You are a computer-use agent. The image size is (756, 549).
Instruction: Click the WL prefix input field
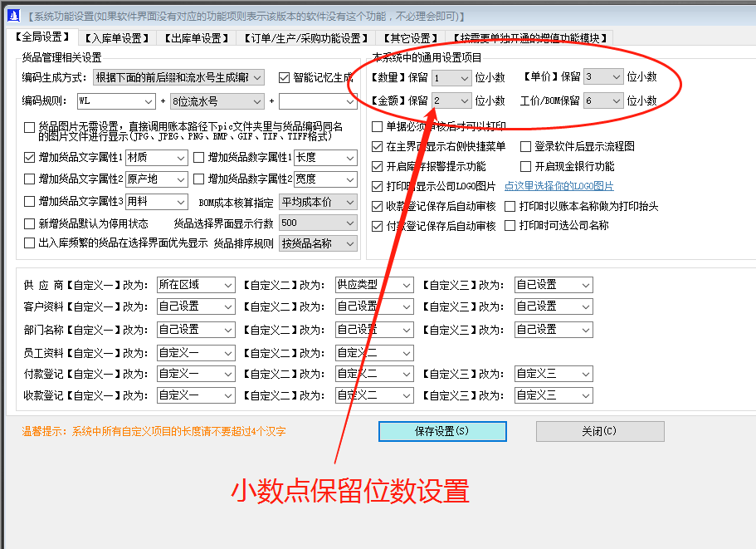click(114, 100)
